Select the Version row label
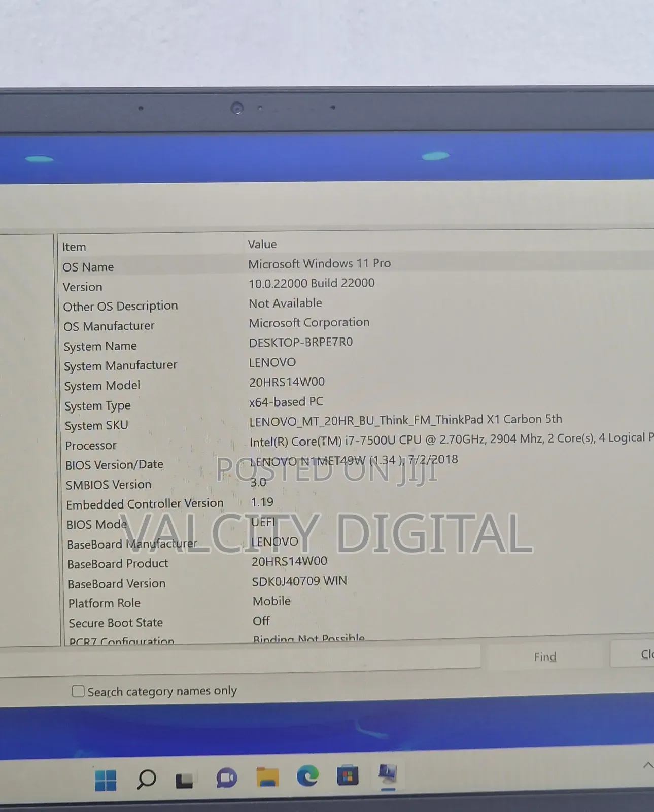 [x=83, y=287]
